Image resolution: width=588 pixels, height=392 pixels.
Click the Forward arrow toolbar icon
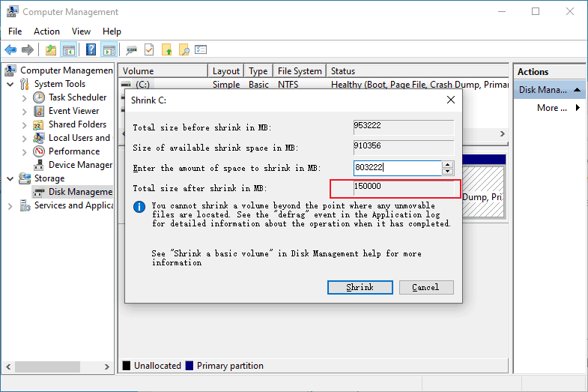pyautogui.click(x=28, y=49)
